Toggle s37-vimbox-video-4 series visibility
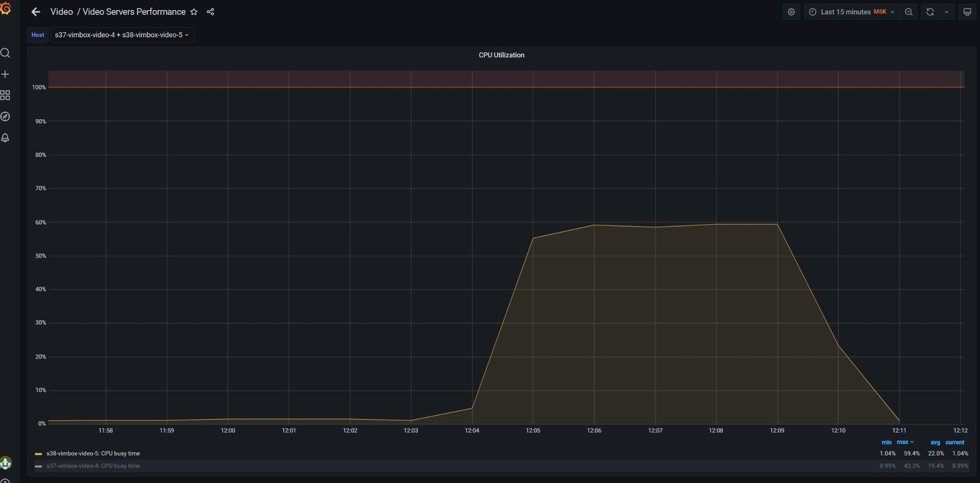 tap(93, 466)
